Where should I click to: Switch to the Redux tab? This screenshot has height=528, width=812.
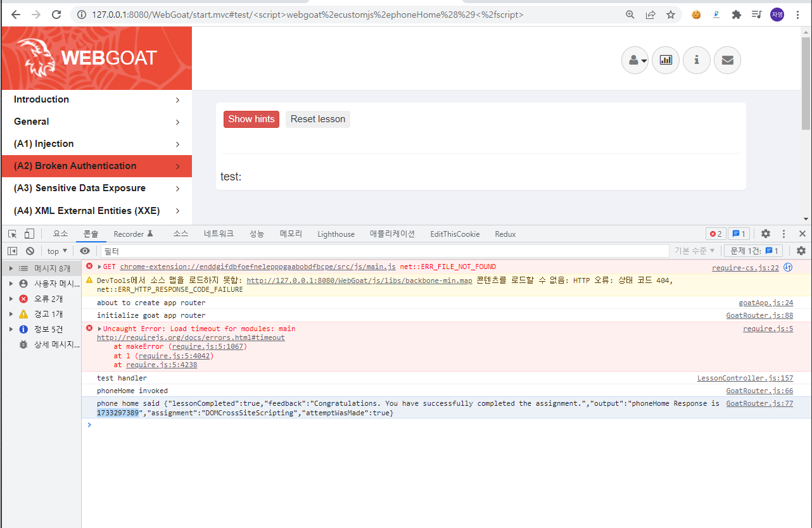(x=505, y=234)
